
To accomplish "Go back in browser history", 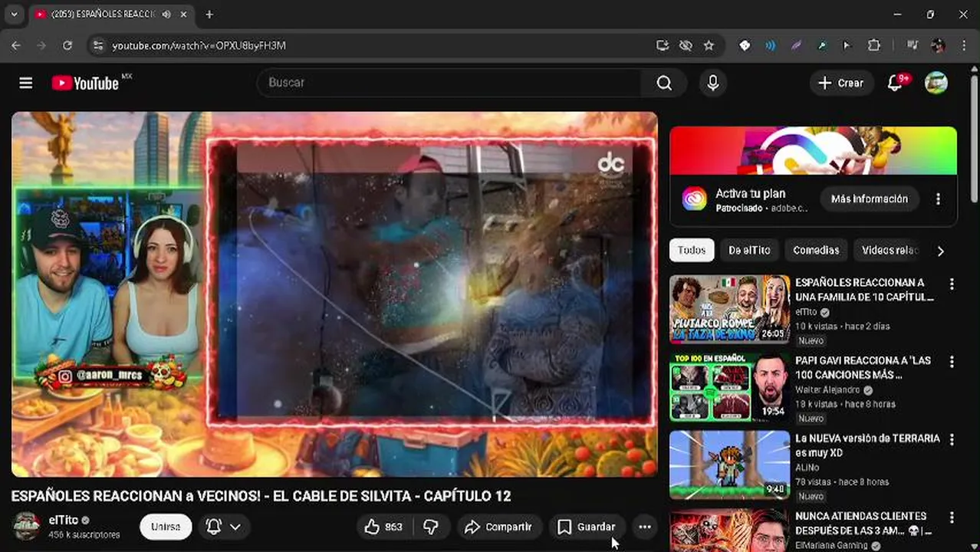I will pyautogui.click(x=16, y=45).
